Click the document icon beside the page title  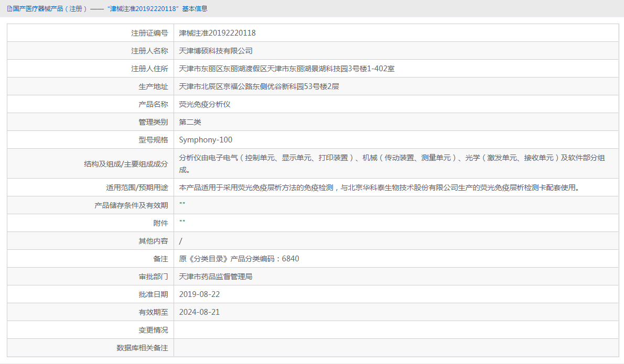point(9,9)
